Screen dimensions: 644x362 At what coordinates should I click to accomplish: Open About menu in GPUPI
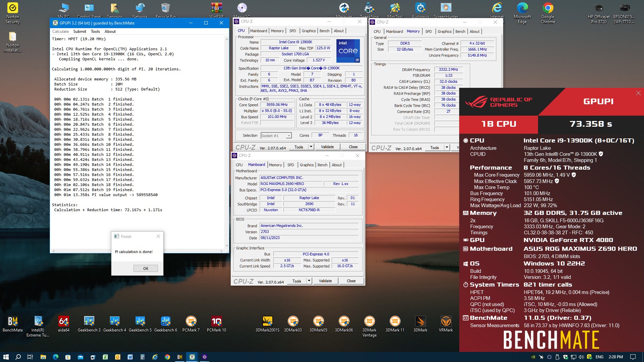point(110,32)
